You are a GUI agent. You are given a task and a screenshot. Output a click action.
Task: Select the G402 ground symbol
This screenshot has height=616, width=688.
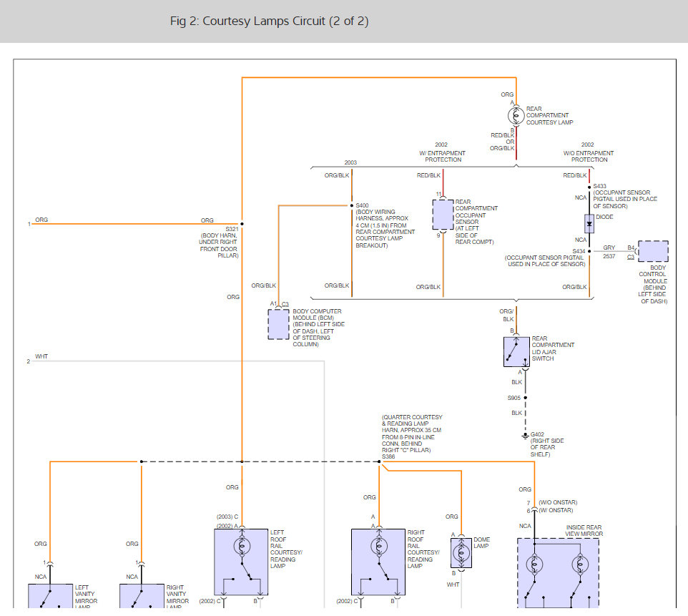click(525, 436)
